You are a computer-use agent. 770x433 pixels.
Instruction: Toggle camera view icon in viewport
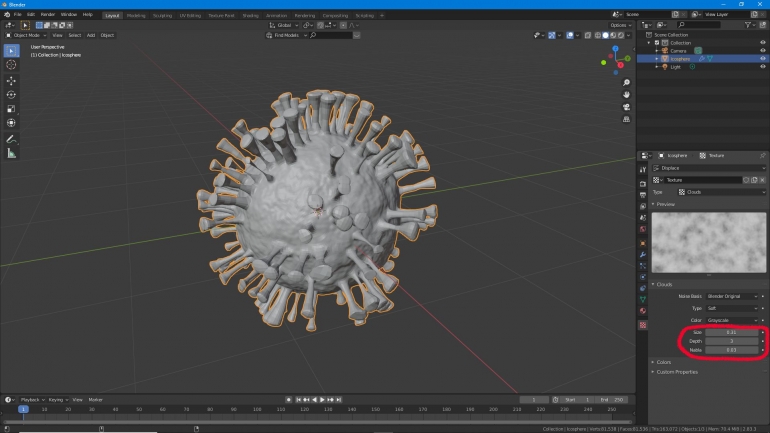click(626, 107)
